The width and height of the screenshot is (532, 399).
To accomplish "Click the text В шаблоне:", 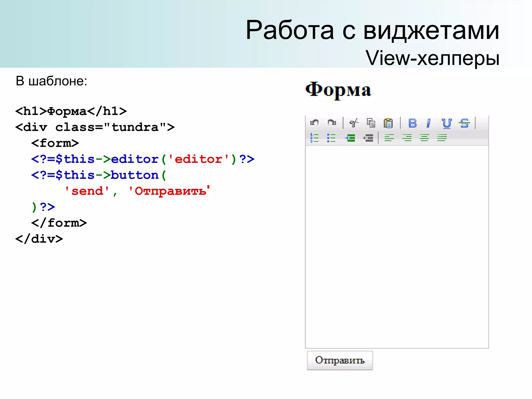I will 51,81.
